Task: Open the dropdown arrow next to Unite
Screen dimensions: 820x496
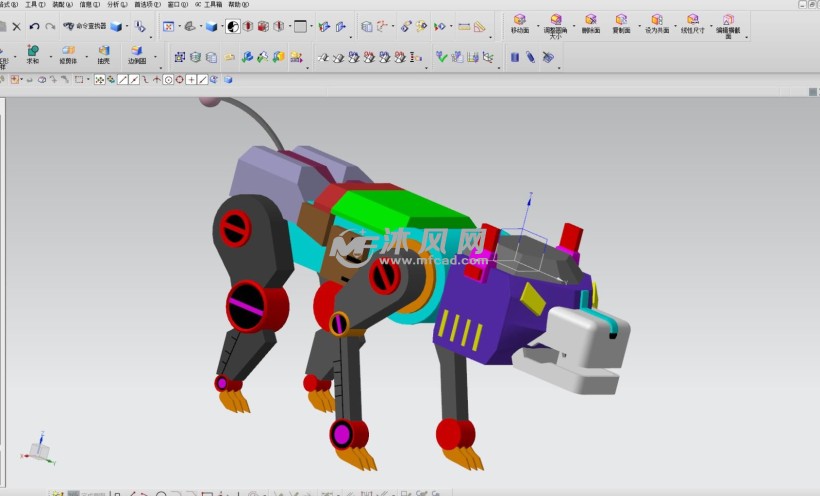Action: tap(51, 57)
